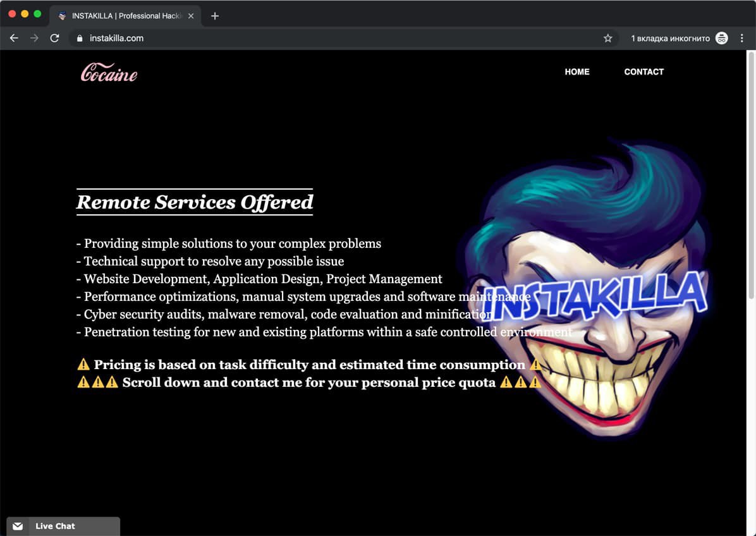Click the envelope icon in Live Chat
The height and width of the screenshot is (536, 756).
point(18,526)
